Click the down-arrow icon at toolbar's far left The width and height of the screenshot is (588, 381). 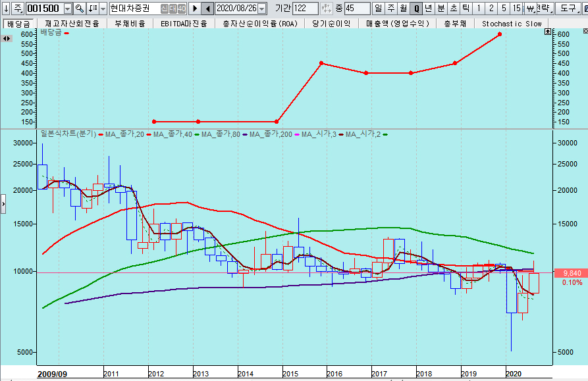pos(6,9)
